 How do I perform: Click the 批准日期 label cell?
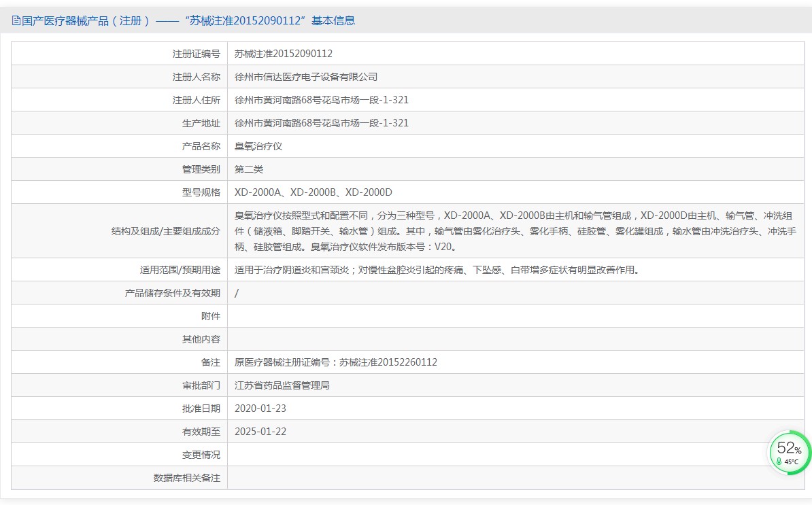tap(120, 408)
